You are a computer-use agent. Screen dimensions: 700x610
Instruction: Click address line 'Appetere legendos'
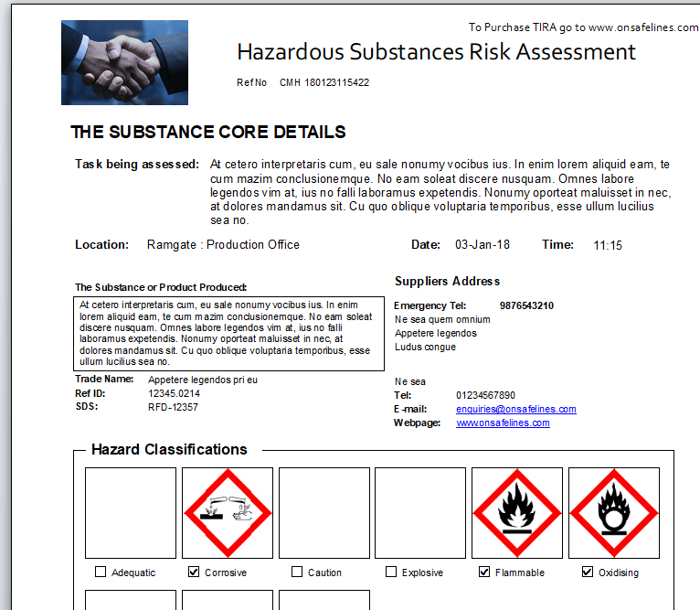pyautogui.click(x=436, y=334)
